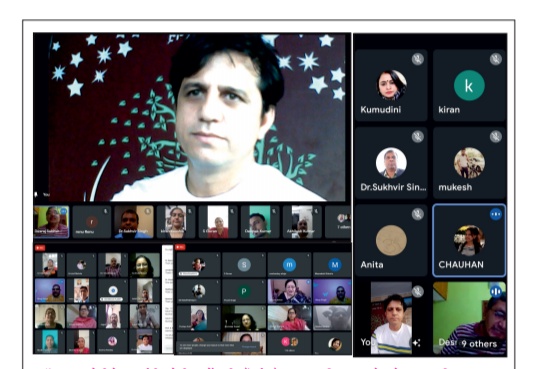
Task: Click the green 'k' avatar for kiran
Action: tap(469, 85)
